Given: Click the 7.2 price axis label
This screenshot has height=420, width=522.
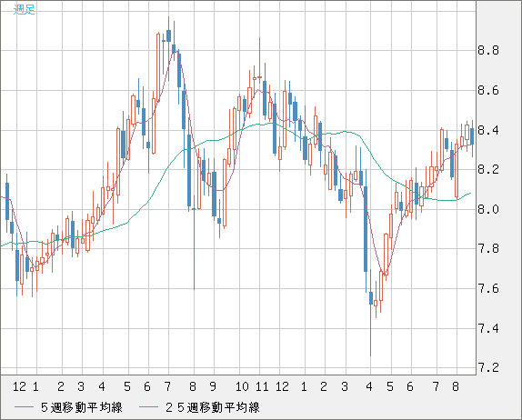Looking at the screenshot, I should coord(488,368).
